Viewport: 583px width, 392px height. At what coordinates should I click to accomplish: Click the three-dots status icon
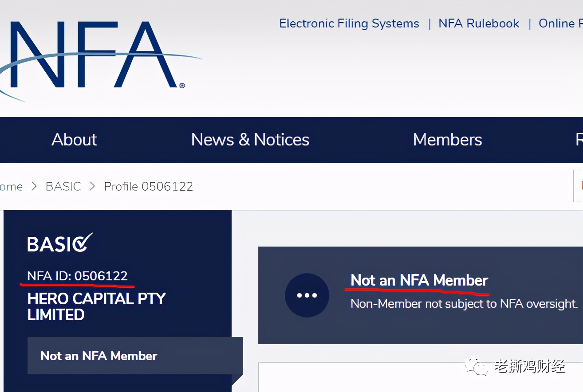(307, 295)
